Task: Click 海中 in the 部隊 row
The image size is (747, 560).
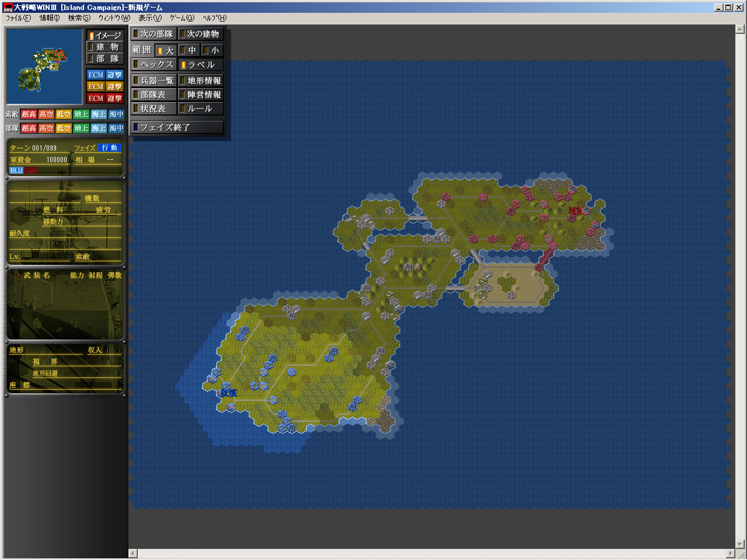Action: click(x=117, y=128)
